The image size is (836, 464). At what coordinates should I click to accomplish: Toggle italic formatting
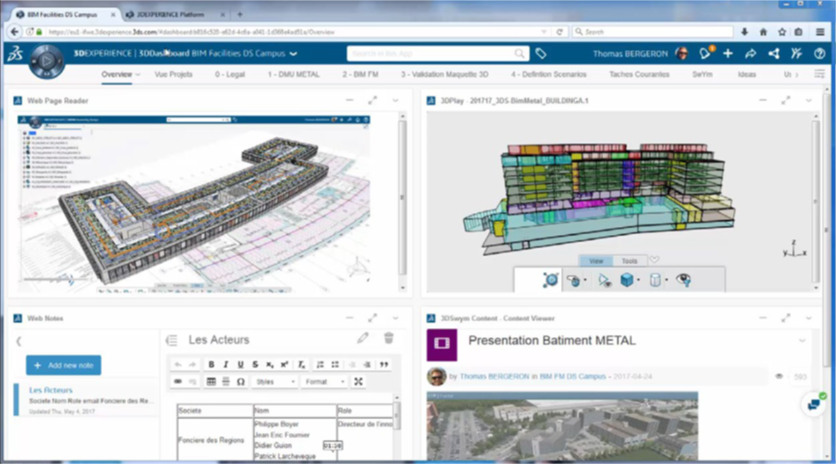(226, 364)
